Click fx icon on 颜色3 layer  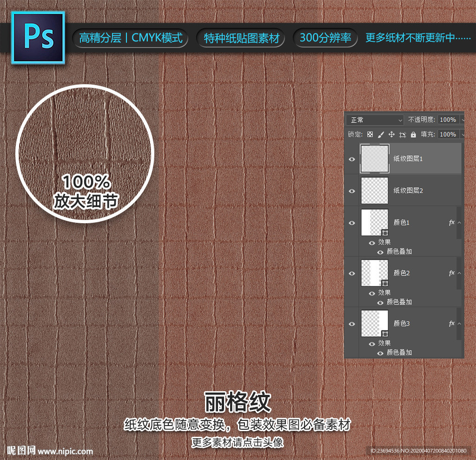451,323
